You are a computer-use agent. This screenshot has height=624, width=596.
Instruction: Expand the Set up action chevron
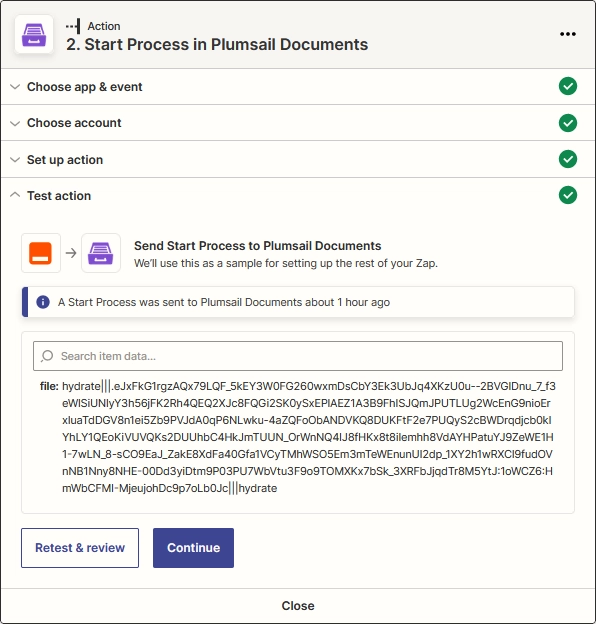click(x=15, y=160)
